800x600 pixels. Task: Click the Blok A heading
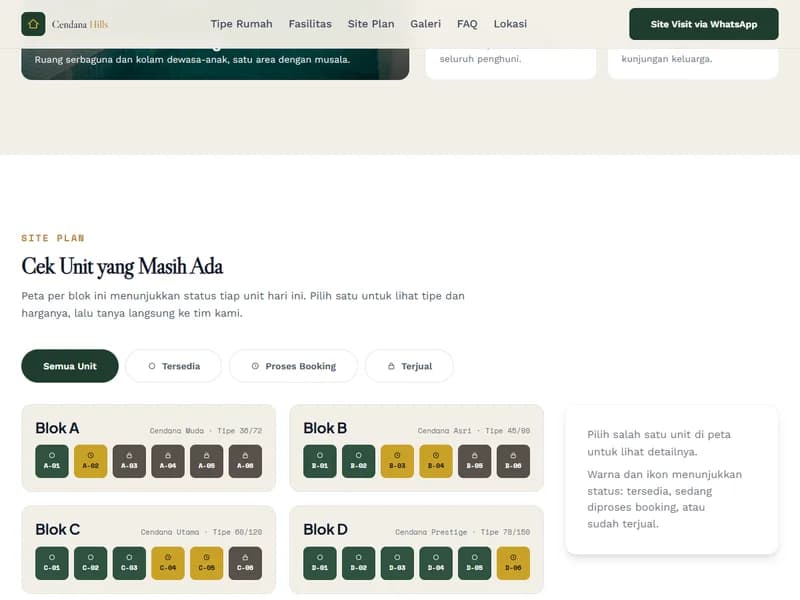[57, 428]
